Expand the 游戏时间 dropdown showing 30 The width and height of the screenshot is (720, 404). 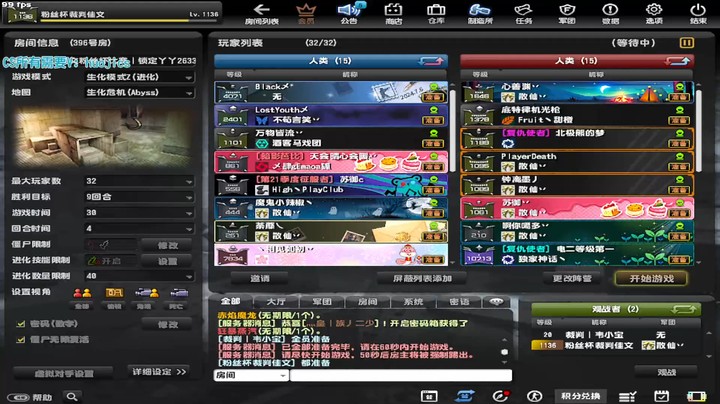(x=140, y=213)
